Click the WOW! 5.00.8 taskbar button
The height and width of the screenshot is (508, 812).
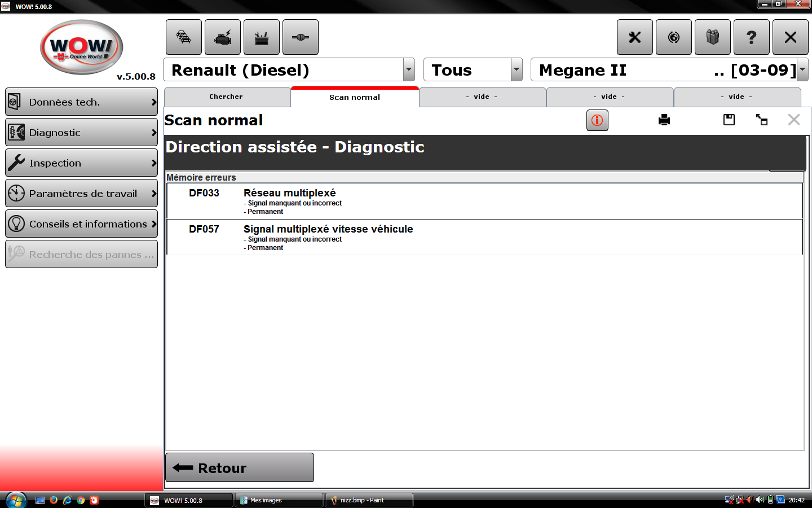(x=189, y=500)
